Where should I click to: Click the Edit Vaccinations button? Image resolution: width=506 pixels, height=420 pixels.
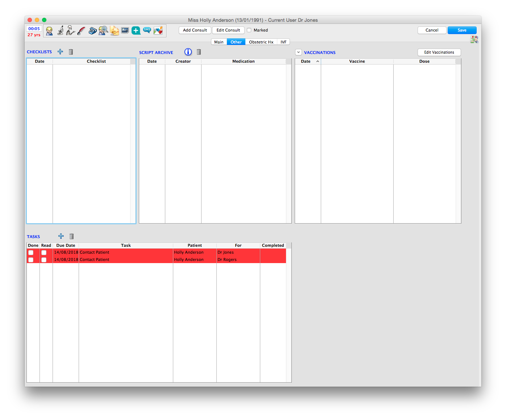point(439,52)
